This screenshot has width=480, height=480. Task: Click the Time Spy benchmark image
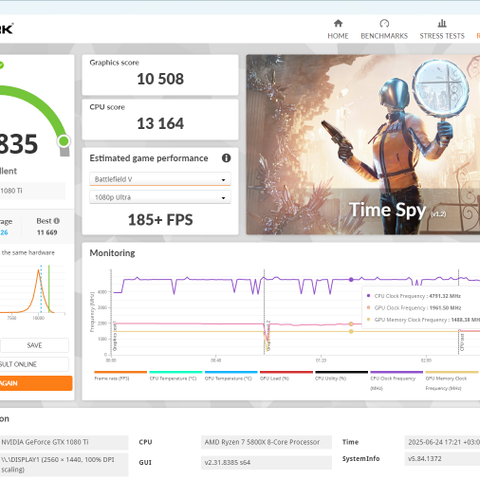(x=363, y=144)
